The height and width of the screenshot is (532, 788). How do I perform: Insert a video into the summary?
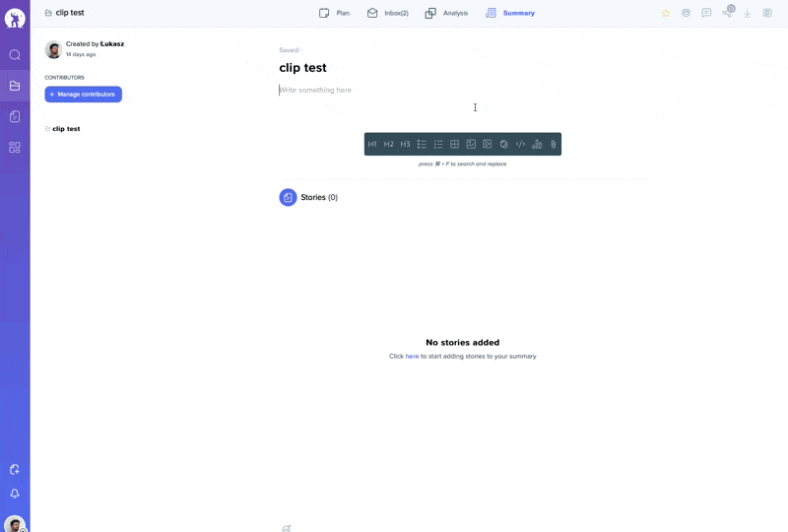488,144
